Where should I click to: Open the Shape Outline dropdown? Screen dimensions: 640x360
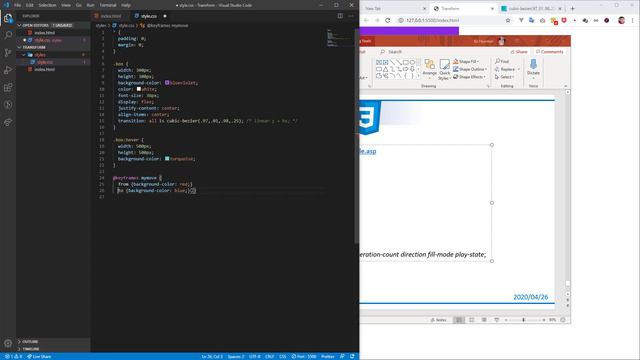coord(469,69)
